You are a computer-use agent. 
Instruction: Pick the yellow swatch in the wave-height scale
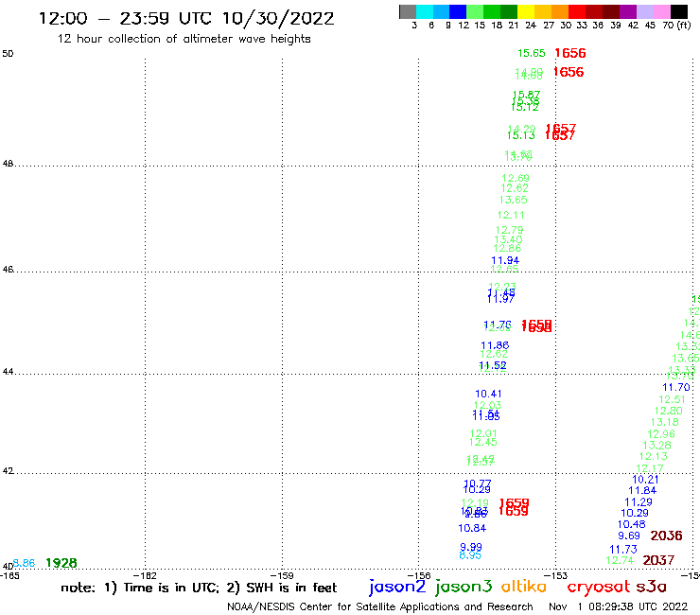click(526, 11)
